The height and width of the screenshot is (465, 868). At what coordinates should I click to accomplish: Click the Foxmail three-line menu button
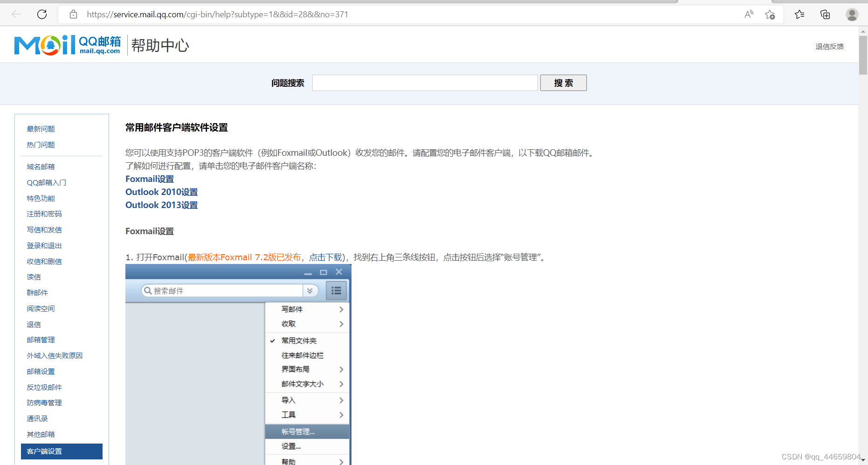[x=336, y=291]
